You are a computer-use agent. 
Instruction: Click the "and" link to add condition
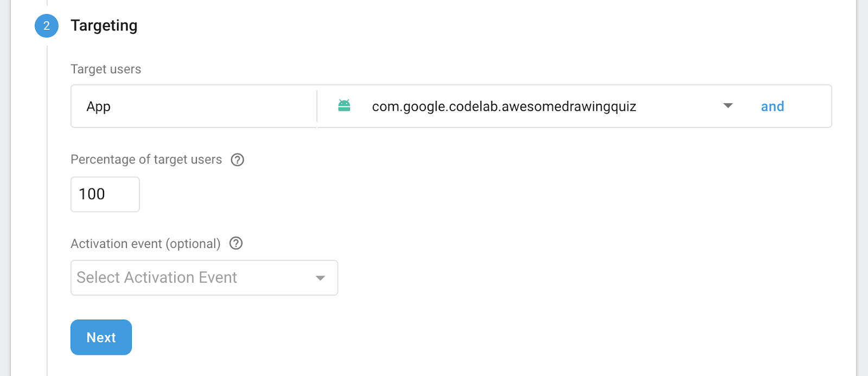[x=772, y=106]
